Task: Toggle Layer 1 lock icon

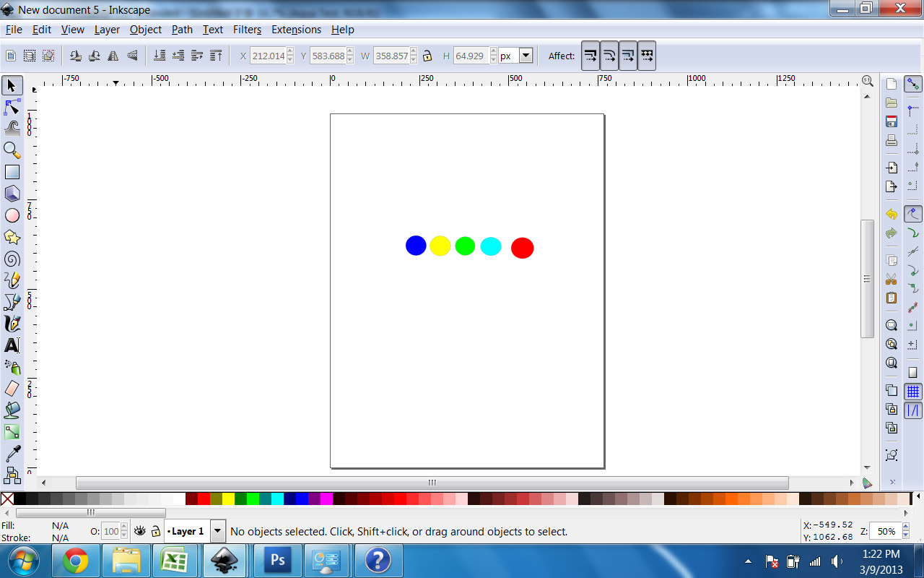Action: pos(156,531)
